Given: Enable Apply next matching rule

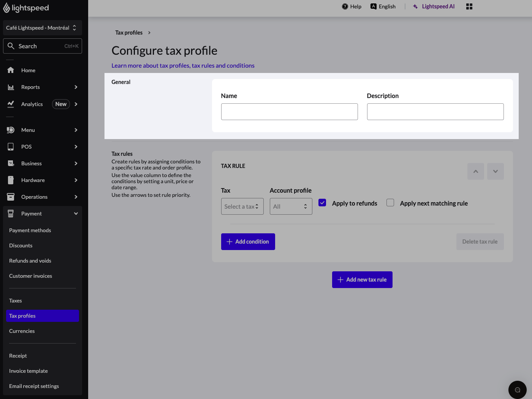Looking at the screenshot, I should tap(390, 203).
